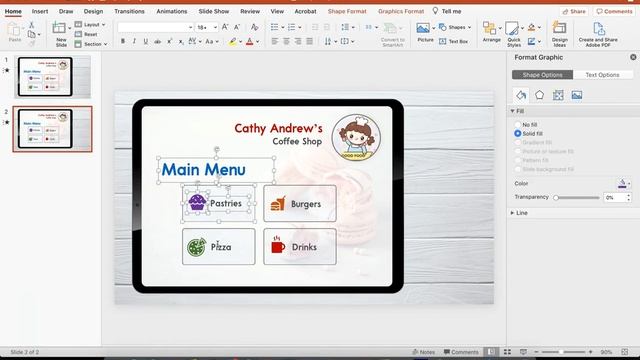Viewport: 640px width, 360px height.
Task: Open Arrange options
Action: point(491,32)
